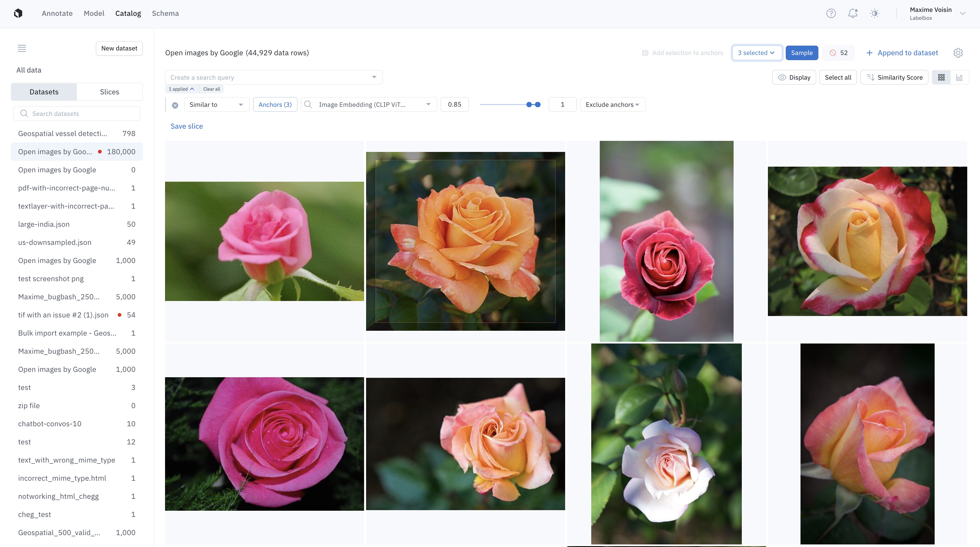Toggle Display visibility options
The image size is (980, 547).
(x=794, y=78)
